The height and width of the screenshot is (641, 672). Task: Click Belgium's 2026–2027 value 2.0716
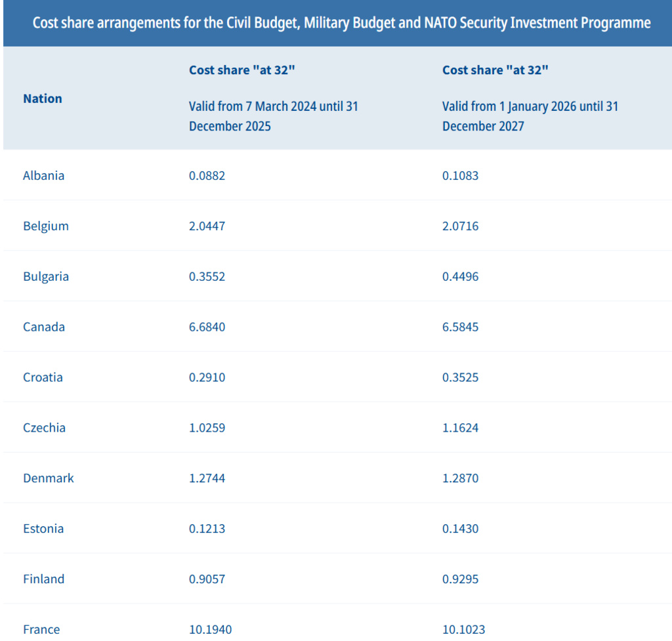pos(461,226)
